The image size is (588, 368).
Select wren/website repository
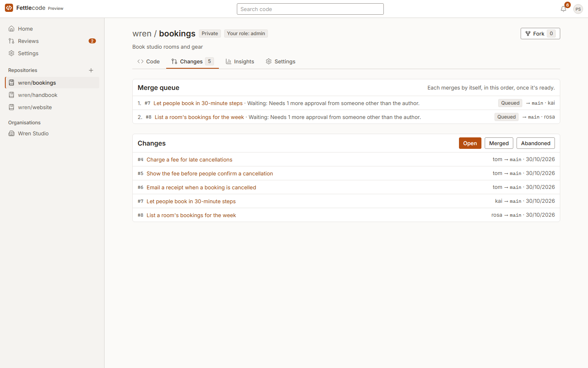pos(52,107)
